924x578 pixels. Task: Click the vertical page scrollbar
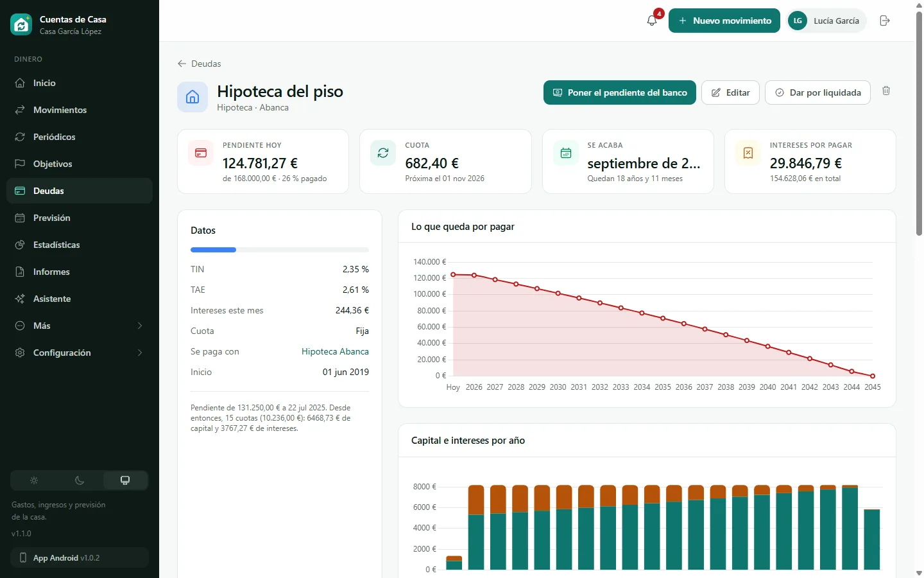pos(919,122)
